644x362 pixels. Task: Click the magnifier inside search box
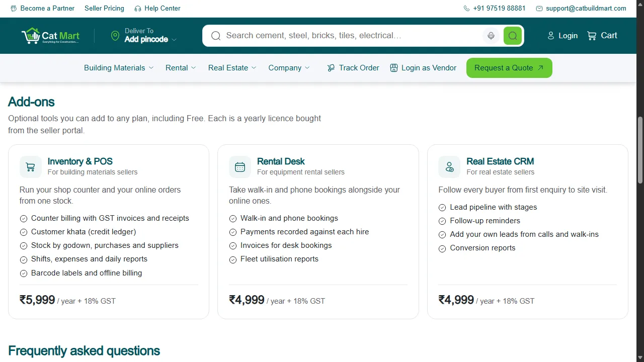coord(216,36)
